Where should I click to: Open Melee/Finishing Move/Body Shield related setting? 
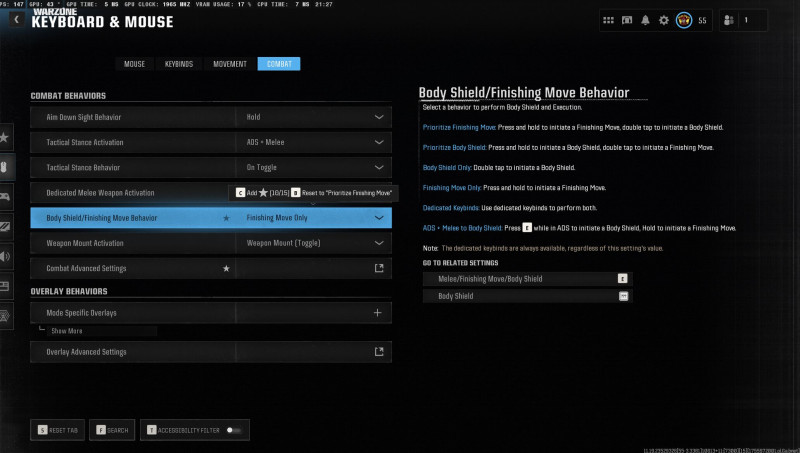click(528, 279)
